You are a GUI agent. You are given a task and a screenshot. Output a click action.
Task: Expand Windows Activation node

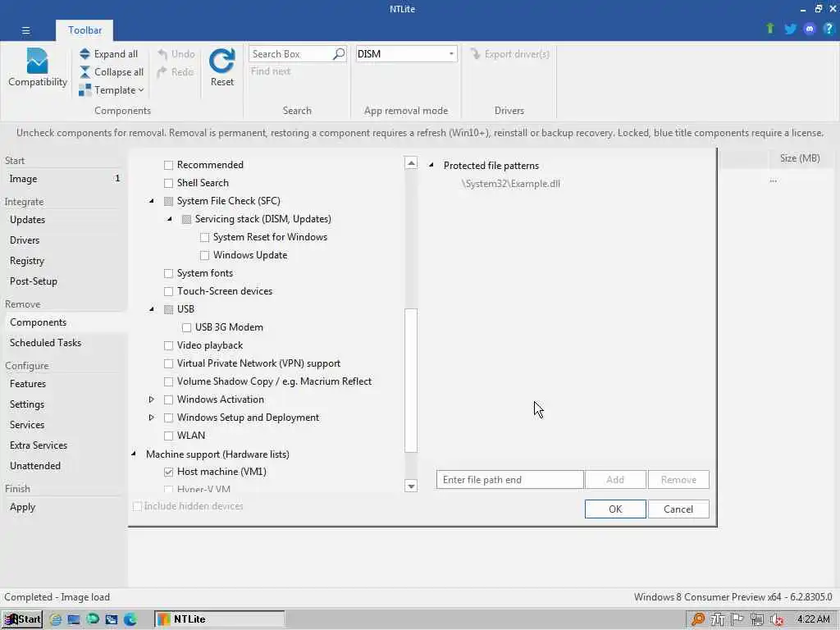(x=152, y=399)
